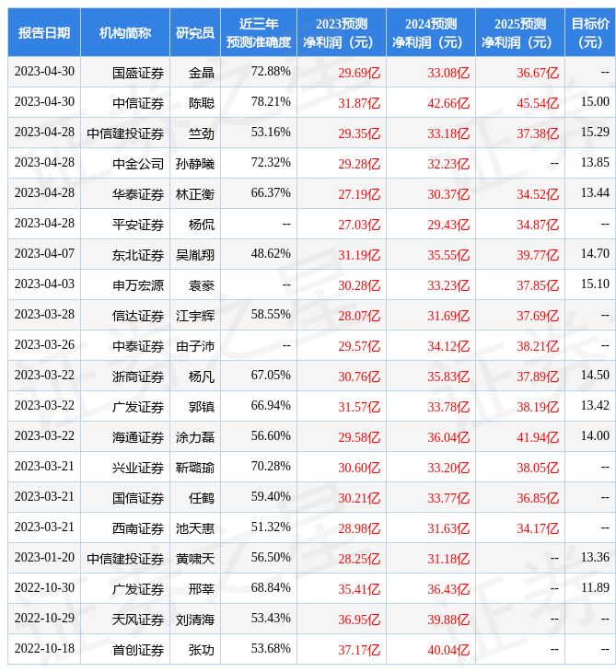Screen dimensions: 616x672
Task: Click accuracy value 48.62%
Action: (271, 254)
